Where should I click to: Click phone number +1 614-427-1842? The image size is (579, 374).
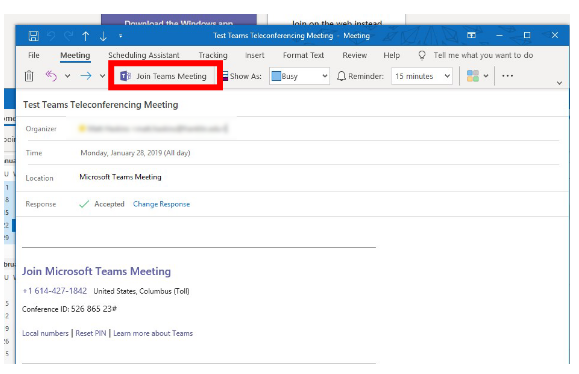tap(55, 291)
